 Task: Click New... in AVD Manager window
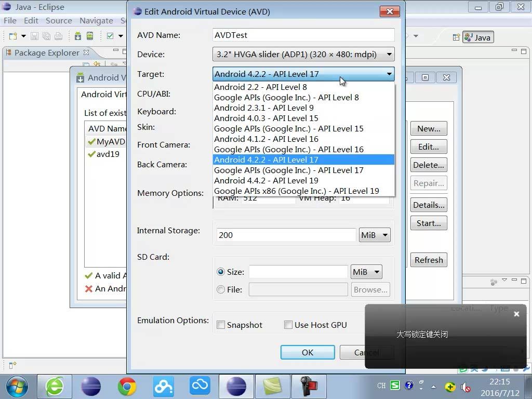click(x=429, y=129)
